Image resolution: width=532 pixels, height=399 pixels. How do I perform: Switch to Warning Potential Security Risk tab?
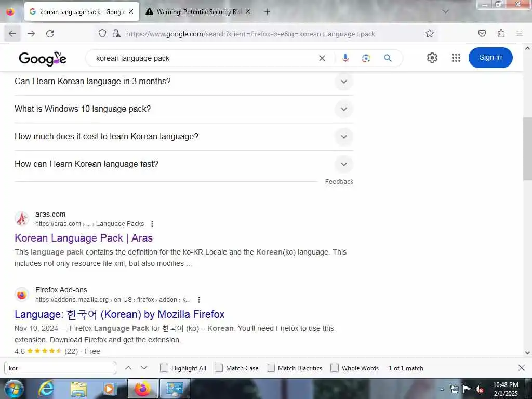coord(198,11)
